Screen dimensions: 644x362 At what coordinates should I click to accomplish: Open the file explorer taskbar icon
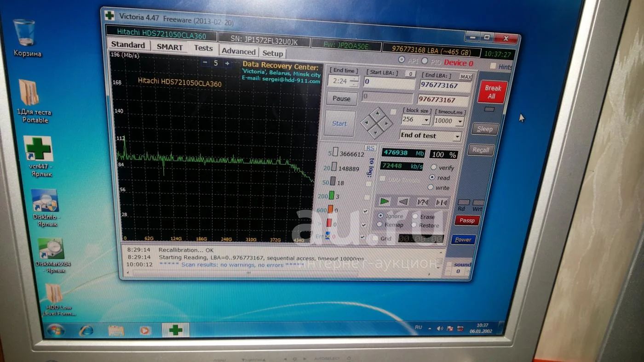(x=116, y=330)
